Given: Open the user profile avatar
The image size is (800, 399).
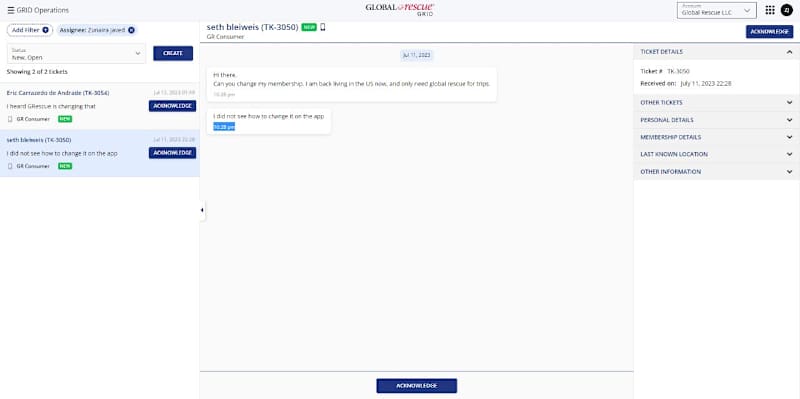Looking at the screenshot, I should tap(786, 10).
